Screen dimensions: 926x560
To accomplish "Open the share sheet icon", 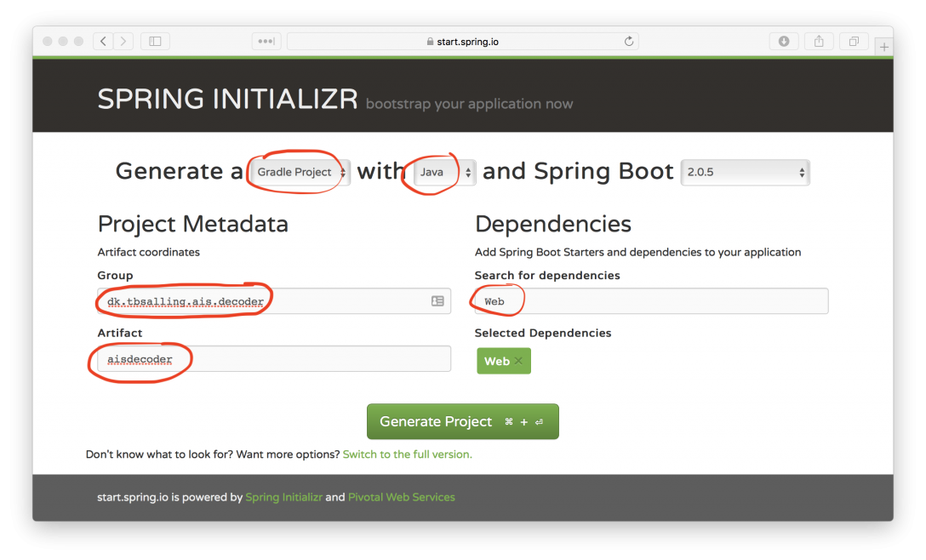I will point(819,42).
